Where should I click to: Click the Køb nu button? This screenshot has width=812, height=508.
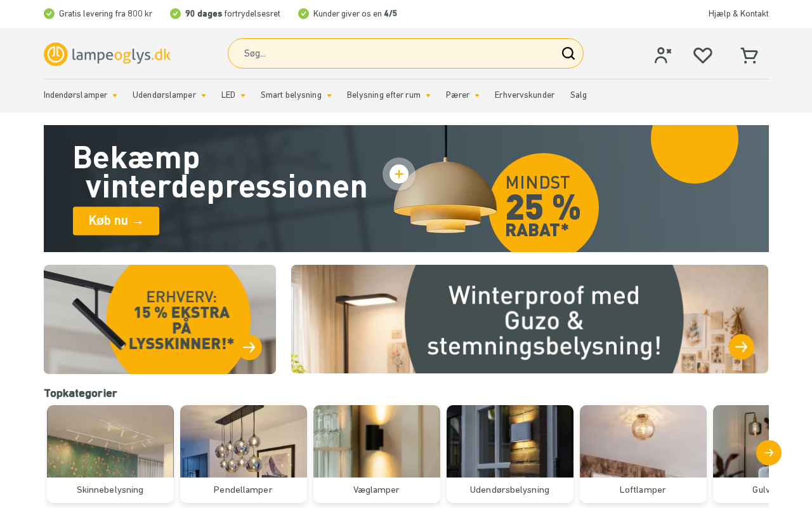click(x=116, y=221)
